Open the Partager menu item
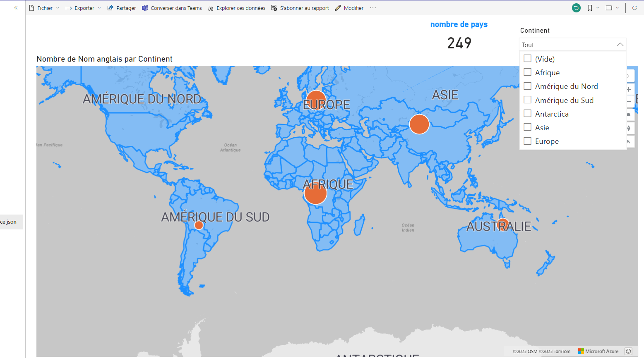644x358 pixels. [x=121, y=7]
